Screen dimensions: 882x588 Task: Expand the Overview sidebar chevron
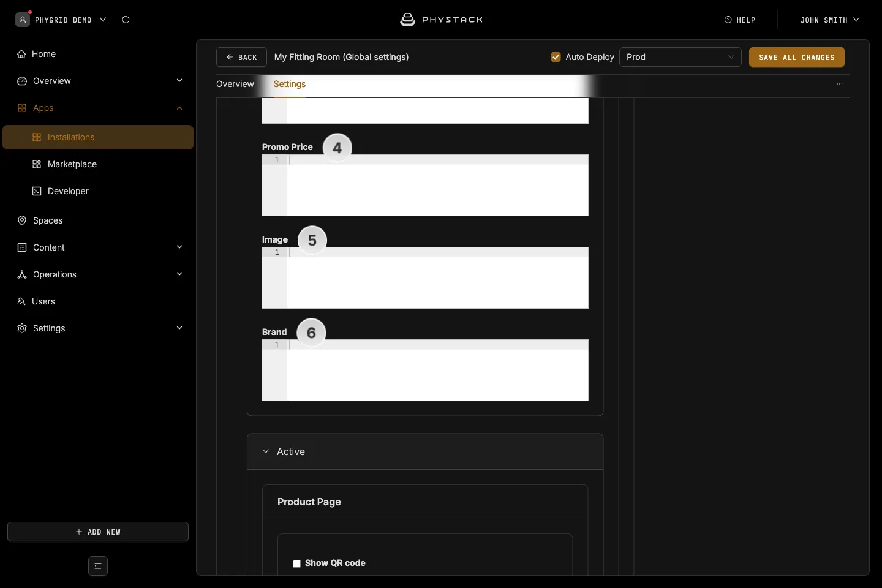pos(179,81)
